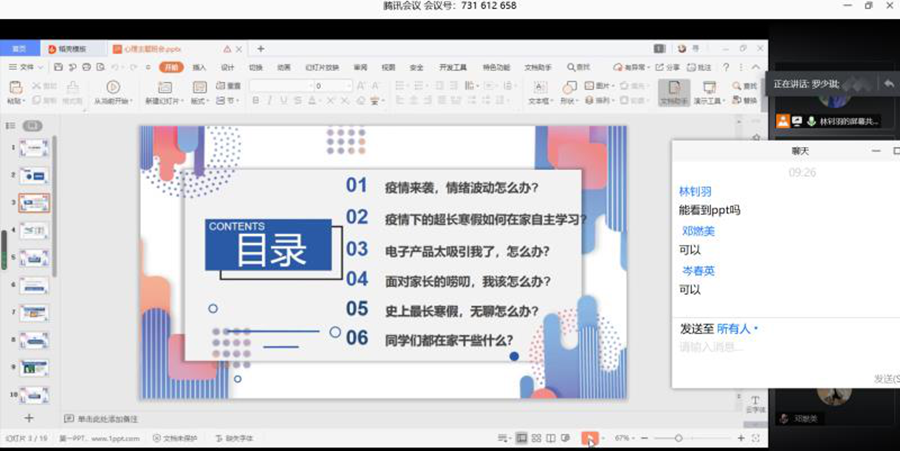Toggle Italic formatting
This screenshot has height=451, width=900.
tap(270, 101)
